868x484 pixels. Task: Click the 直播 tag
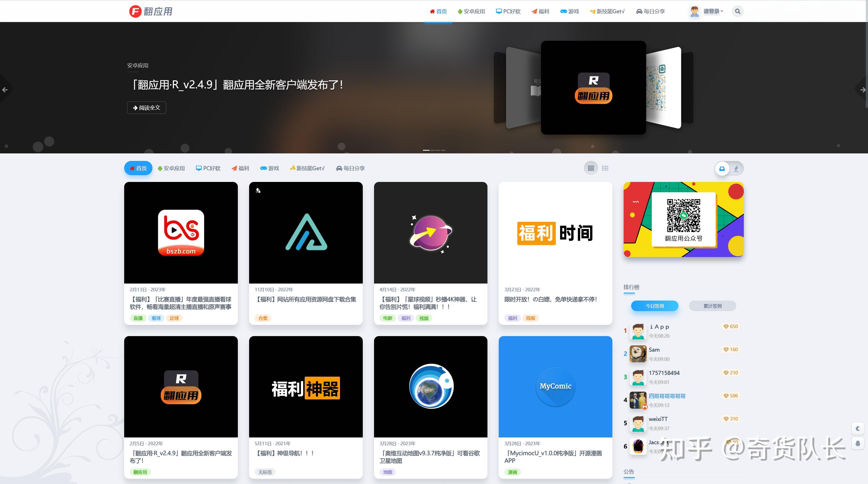[x=138, y=318]
